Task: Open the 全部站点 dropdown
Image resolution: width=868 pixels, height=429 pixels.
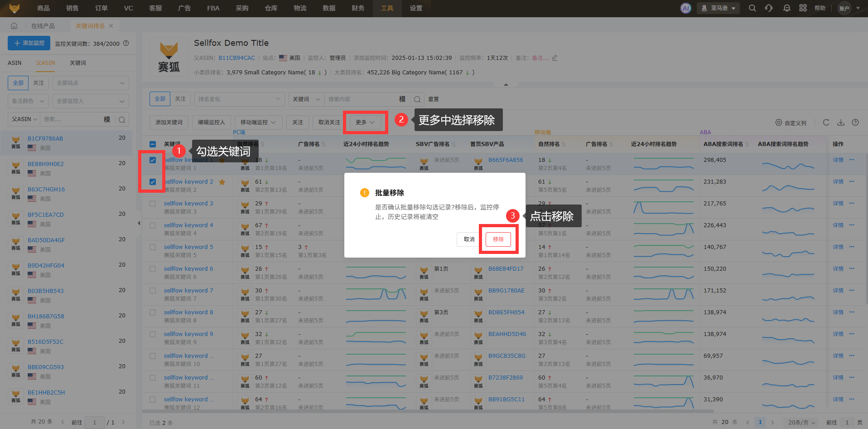Action: coord(91,83)
